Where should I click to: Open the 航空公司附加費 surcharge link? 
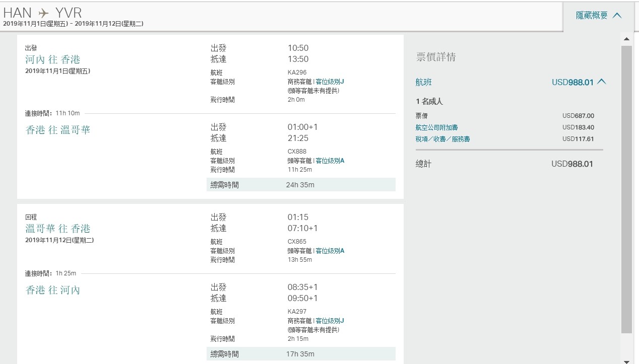click(436, 127)
